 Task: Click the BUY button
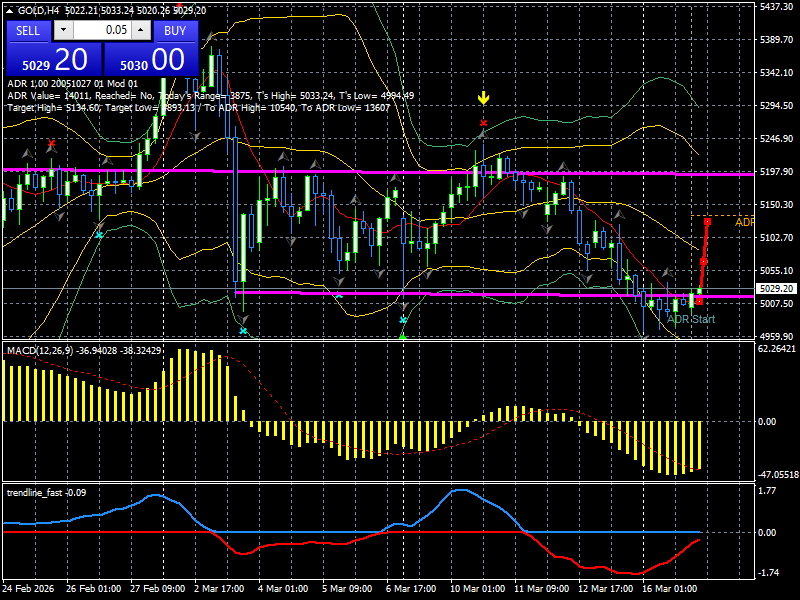point(175,31)
